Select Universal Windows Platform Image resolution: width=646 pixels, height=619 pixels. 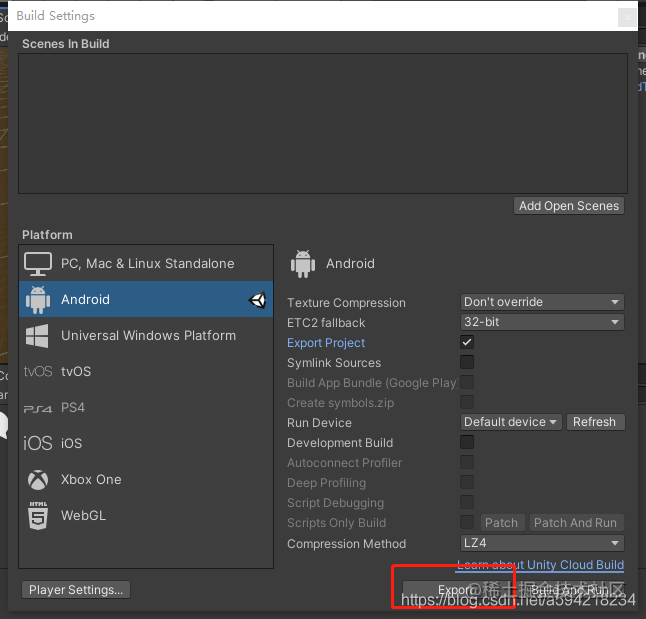[x=146, y=335]
